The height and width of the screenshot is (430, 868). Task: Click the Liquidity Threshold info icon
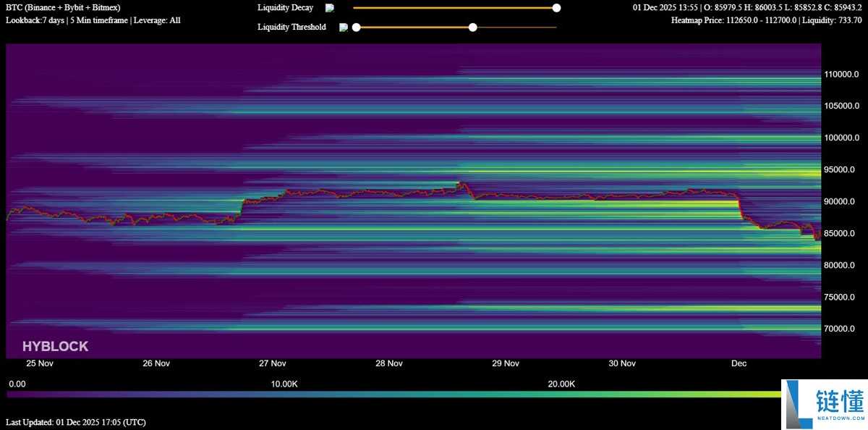click(x=344, y=28)
